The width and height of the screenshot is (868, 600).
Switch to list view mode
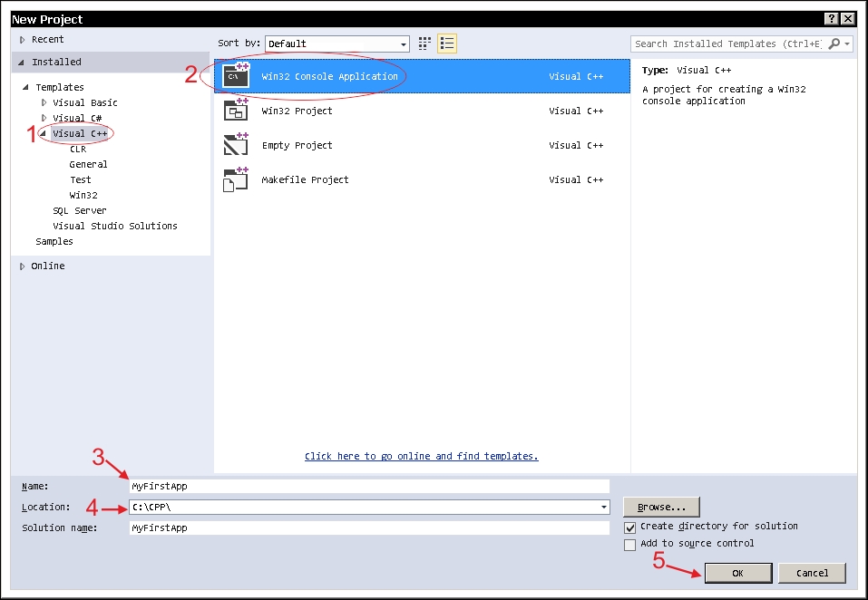pos(445,43)
